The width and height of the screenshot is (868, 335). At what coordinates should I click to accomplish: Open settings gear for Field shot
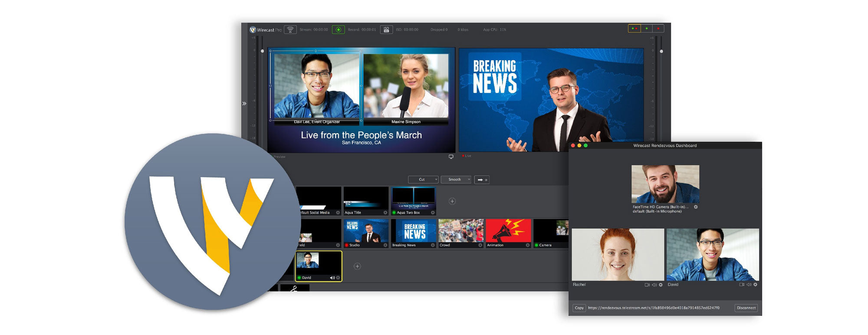(338, 245)
